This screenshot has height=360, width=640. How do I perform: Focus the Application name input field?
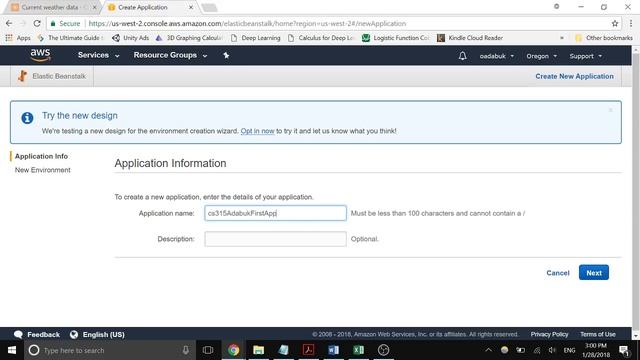click(x=276, y=213)
